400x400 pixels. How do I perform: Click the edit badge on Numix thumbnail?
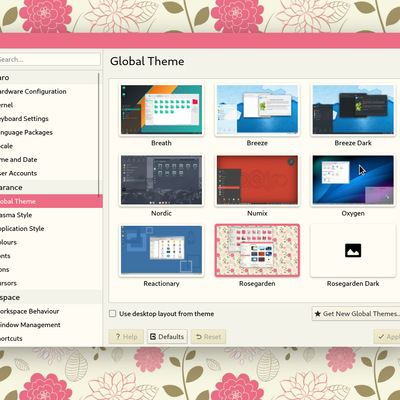click(x=291, y=162)
